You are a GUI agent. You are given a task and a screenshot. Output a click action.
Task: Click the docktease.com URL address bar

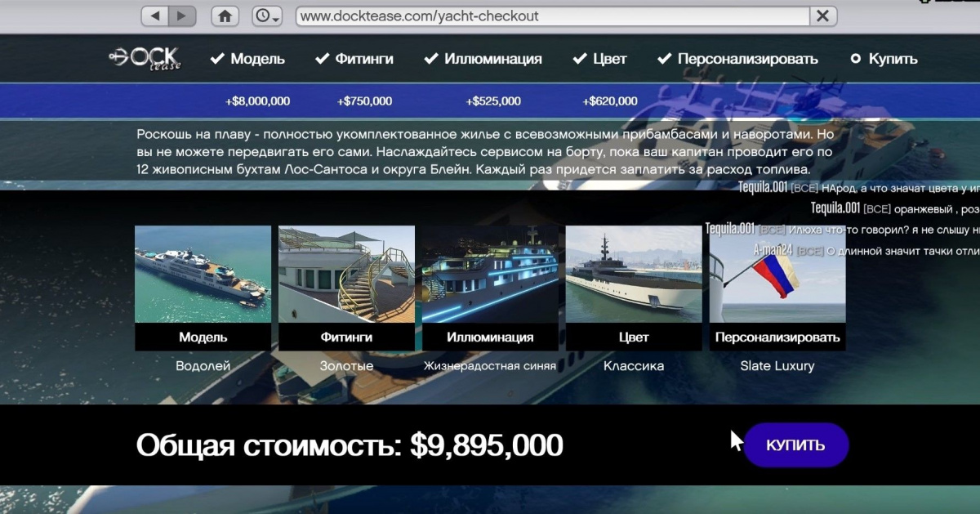tap(553, 16)
